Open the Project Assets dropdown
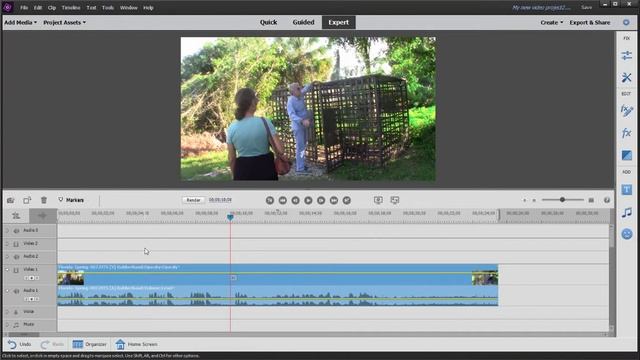Screen dimensions: 640x360 (64, 22)
